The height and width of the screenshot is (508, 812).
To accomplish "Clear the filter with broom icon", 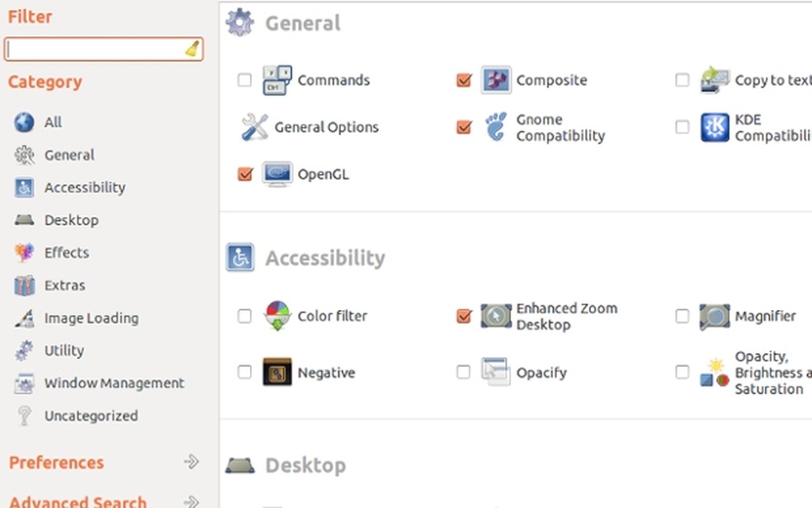I will point(192,49).
